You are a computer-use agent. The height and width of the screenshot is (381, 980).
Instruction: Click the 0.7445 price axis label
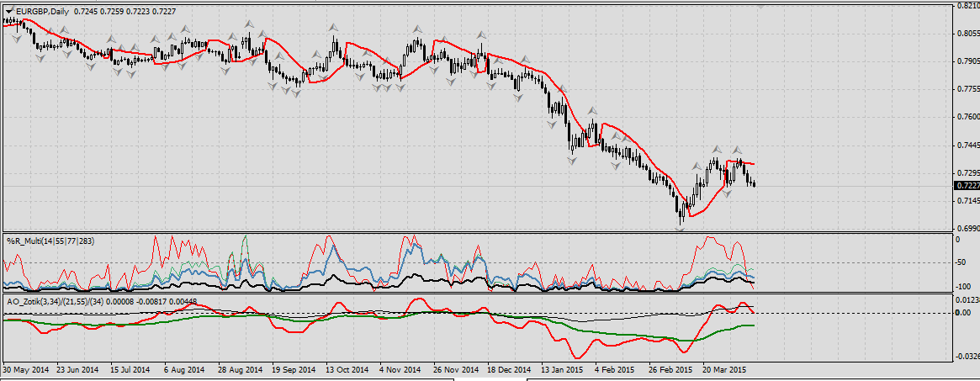[967, 145]
